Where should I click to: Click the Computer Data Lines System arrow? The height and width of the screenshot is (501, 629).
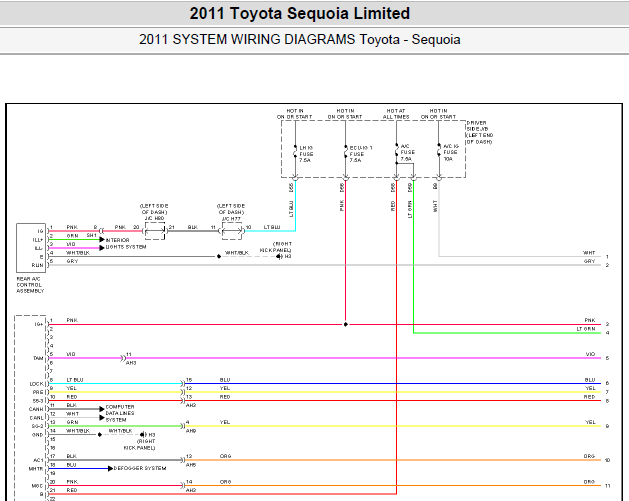click(102, 413)
